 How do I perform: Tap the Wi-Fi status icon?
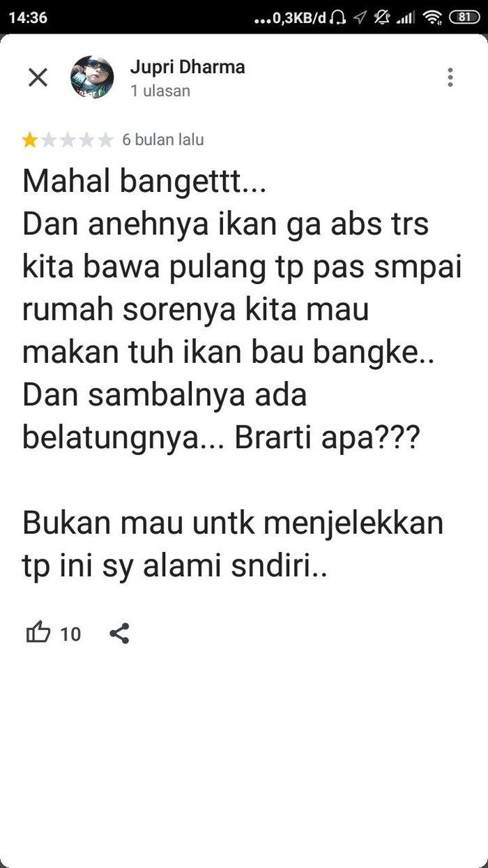click(433, 17)
